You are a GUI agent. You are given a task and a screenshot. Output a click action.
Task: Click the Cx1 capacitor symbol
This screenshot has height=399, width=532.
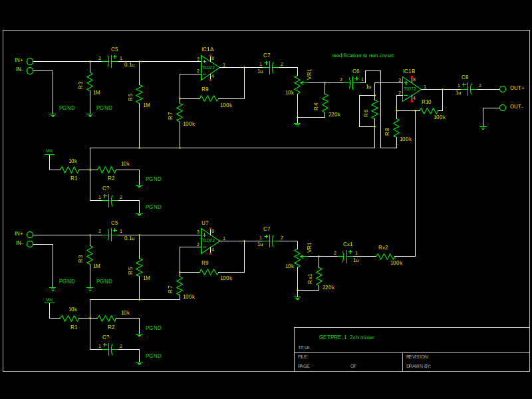point(346,257)
